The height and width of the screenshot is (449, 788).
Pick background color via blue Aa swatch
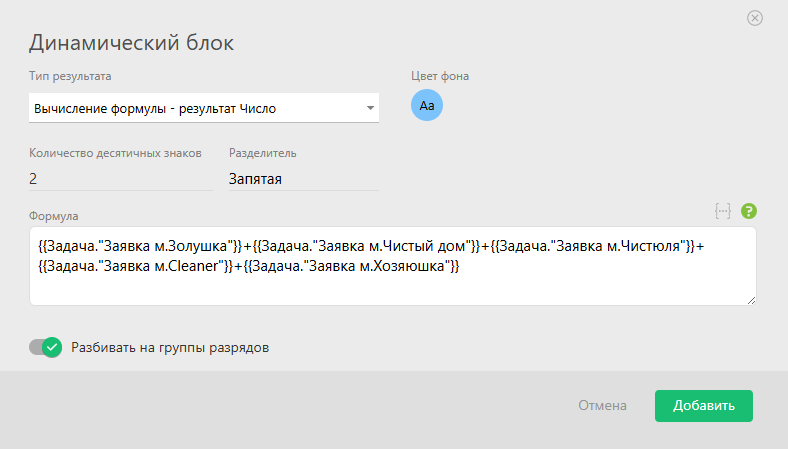coord(427,105)
